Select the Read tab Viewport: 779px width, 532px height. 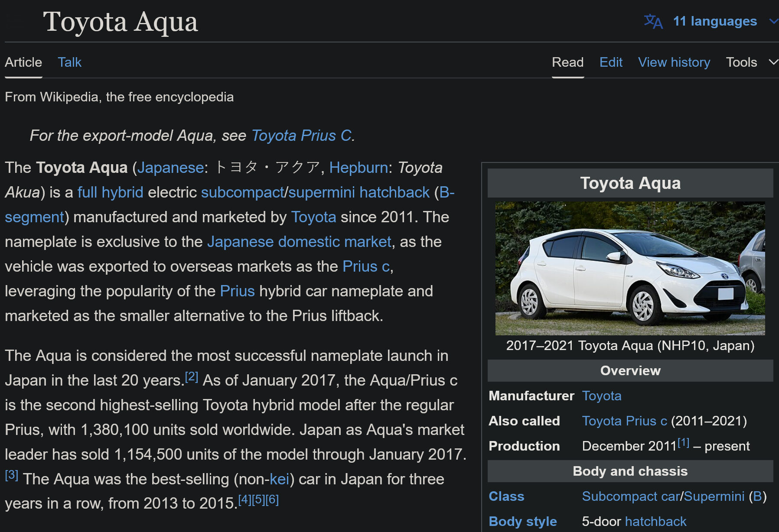point(567,62)
